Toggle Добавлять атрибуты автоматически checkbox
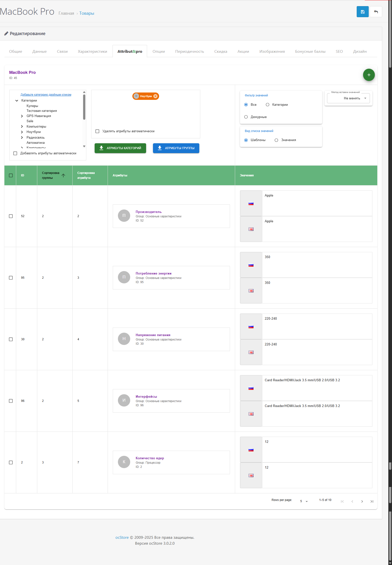 click(x=15, y=153)
